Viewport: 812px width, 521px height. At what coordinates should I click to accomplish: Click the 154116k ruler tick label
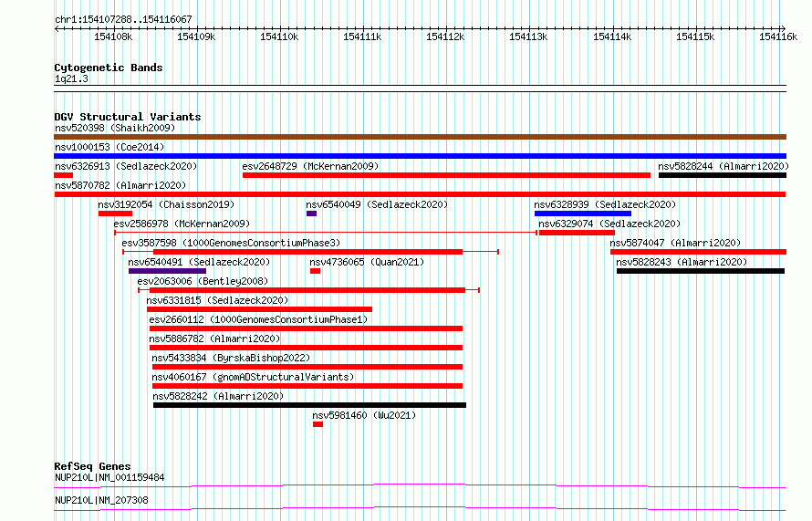point(778,36)
